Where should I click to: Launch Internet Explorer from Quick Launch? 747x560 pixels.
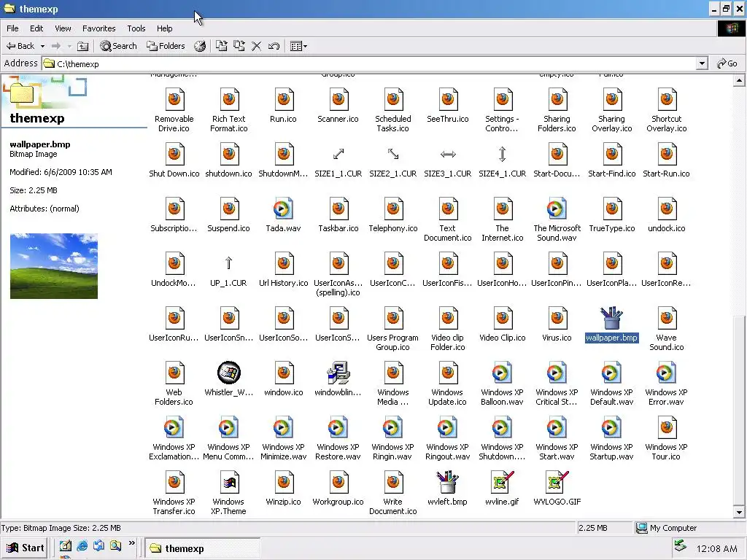pyautogui.click(x=82, y=546)
